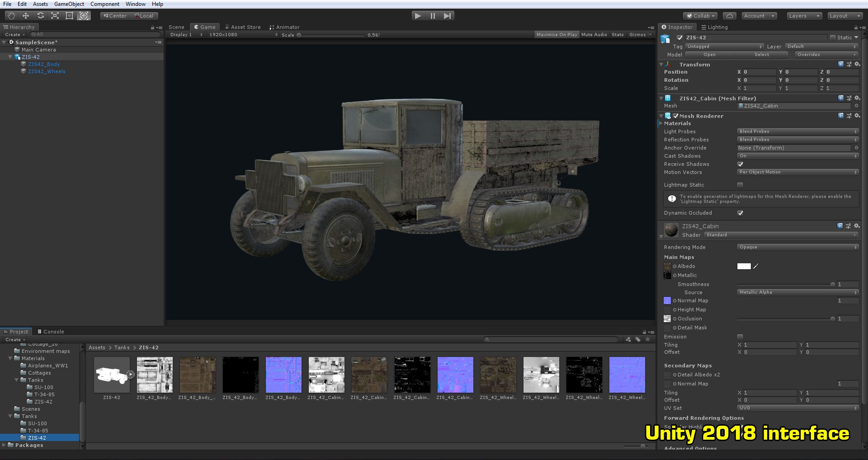Image resolution: width=868 pixels, height=460 pixels.
Task: Toggle ZIS-42 object active checkbox
Action: 679,38
